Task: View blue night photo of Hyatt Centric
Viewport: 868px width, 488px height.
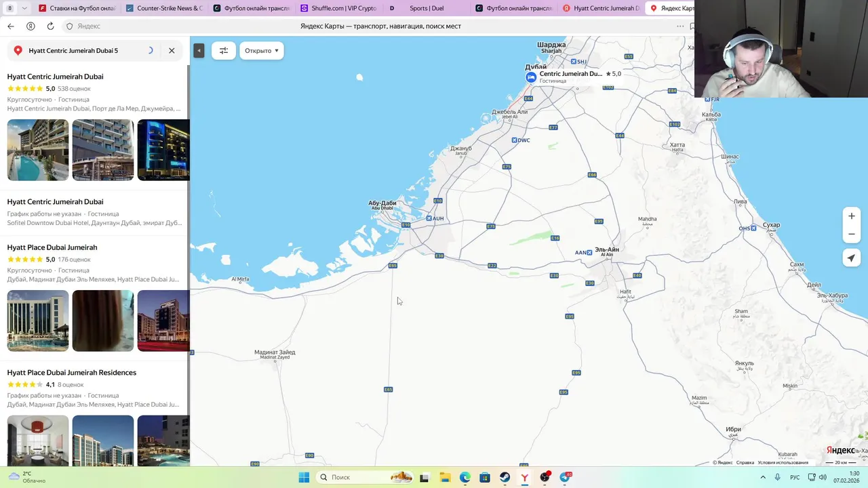Action: 163,150
